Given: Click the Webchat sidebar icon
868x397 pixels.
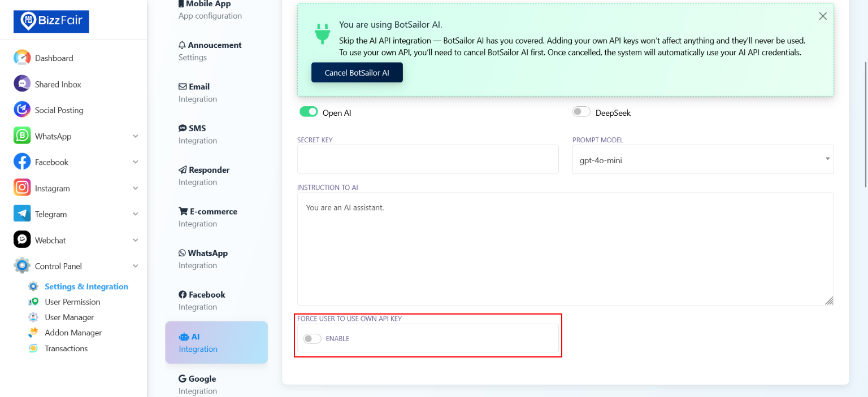Looking at the screenshot, I should pyautogui.click(x=22, y=239).
